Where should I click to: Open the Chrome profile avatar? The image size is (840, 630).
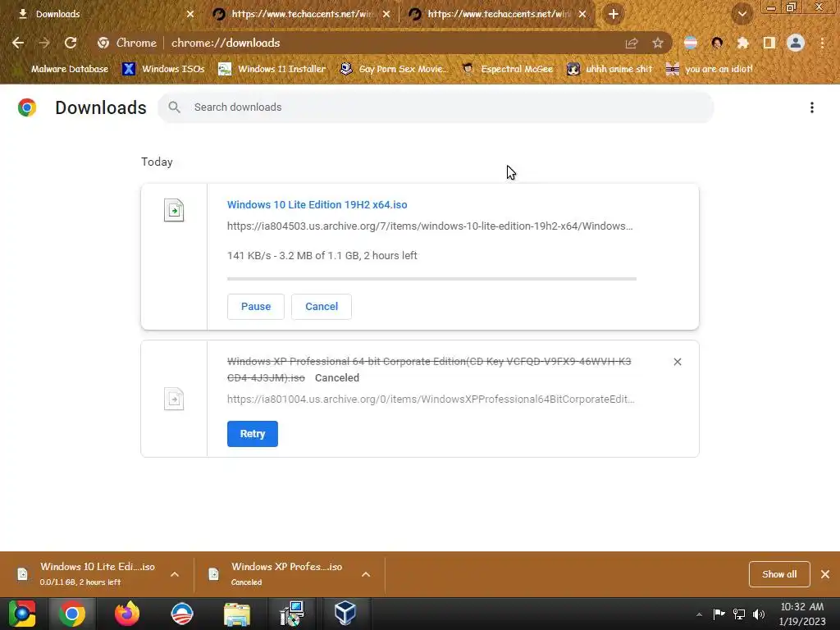pyautogui.click(x=796, y=43)
